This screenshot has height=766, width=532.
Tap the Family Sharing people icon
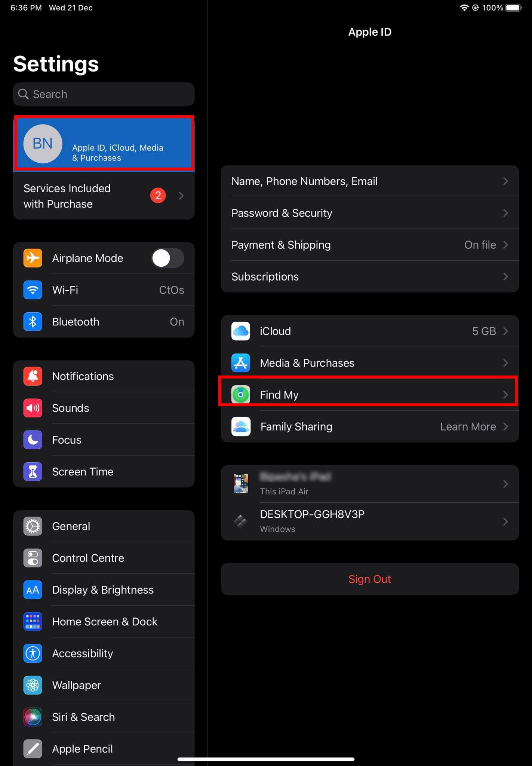(241, 426)
